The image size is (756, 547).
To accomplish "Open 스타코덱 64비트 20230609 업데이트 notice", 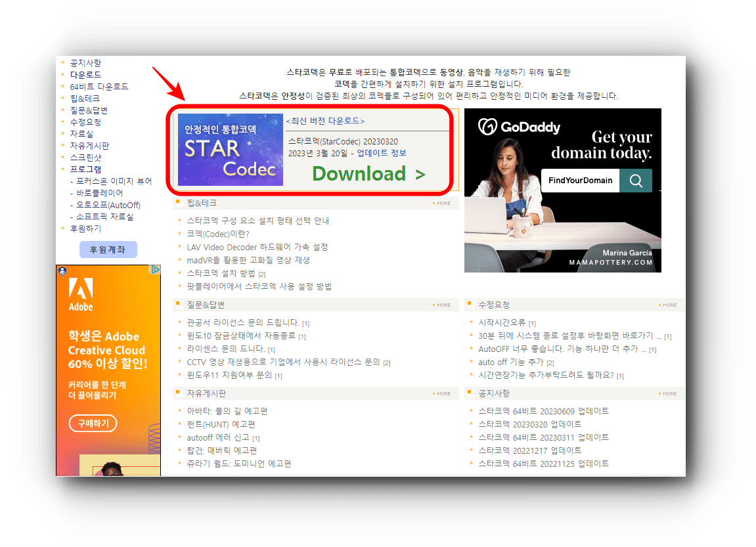I will 543,412.
